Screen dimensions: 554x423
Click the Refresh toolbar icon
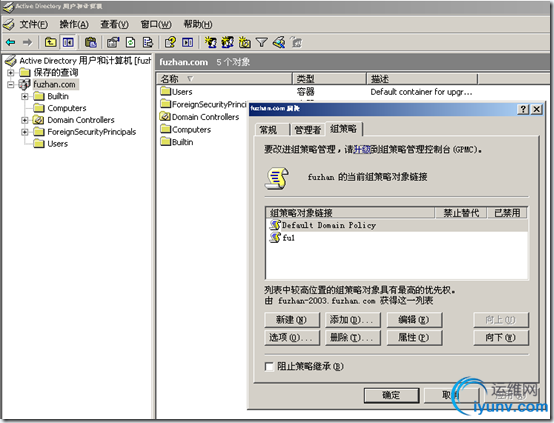pos(131,42)
